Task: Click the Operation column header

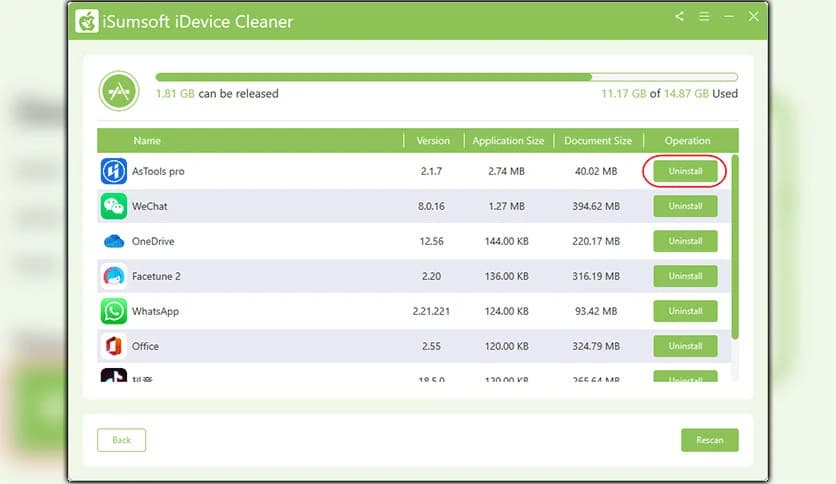Action: [687, 141]
